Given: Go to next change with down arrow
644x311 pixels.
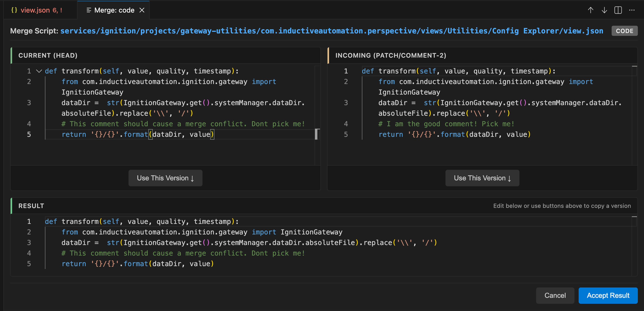Looking at the screenshot, I should click(x=604, y=10).
